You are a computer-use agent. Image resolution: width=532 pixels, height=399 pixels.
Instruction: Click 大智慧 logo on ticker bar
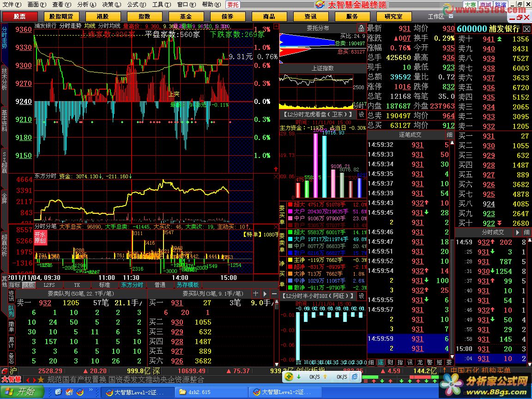point(11,379)
